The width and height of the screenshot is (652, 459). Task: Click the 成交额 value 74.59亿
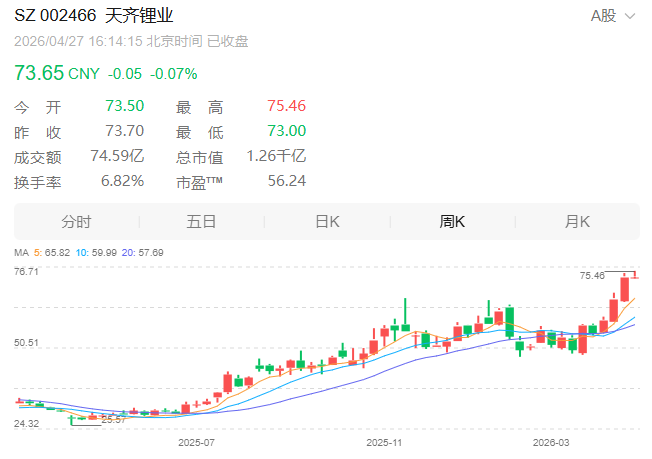coord(117,156)
